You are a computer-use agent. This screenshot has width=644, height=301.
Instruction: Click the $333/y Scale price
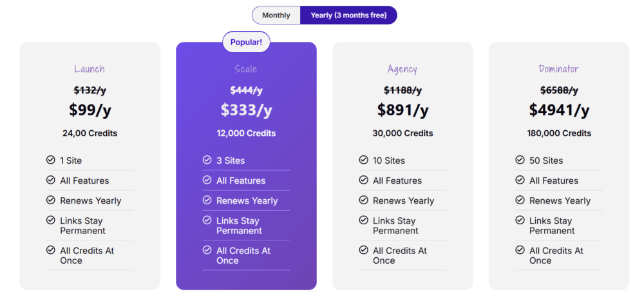coord(246,110)
